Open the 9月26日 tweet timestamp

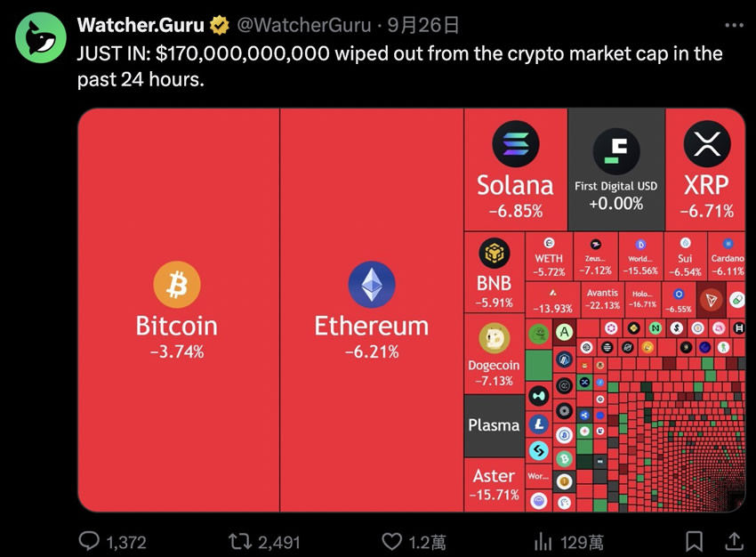point(423,25)
